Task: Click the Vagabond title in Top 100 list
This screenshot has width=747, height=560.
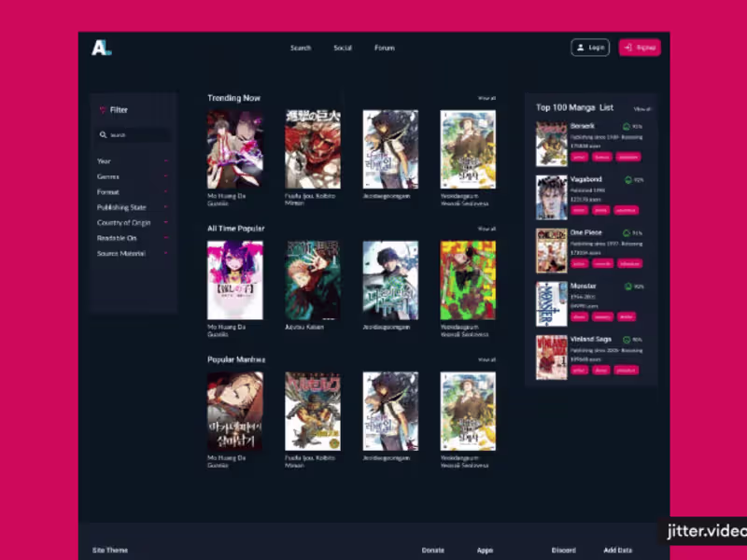Action: point(586,179)
